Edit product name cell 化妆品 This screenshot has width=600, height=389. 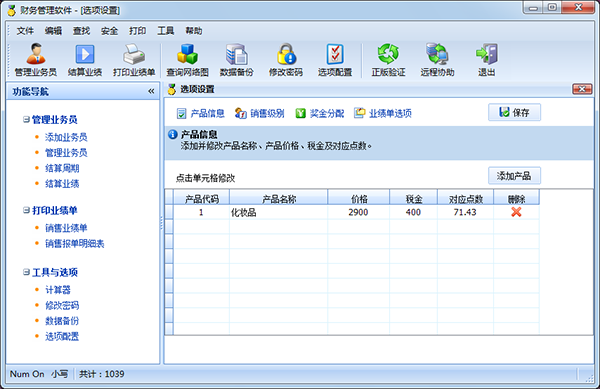pos(279,212)
